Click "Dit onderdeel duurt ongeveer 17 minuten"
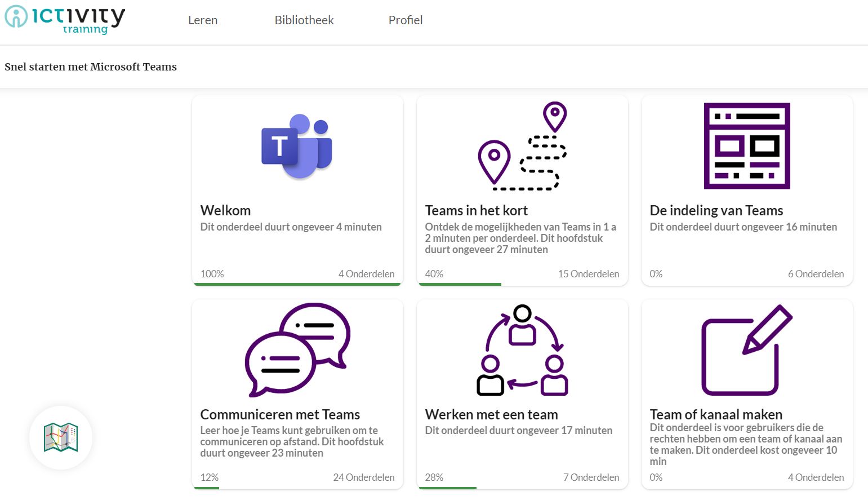The image size is (868, 500). [519, 430]
